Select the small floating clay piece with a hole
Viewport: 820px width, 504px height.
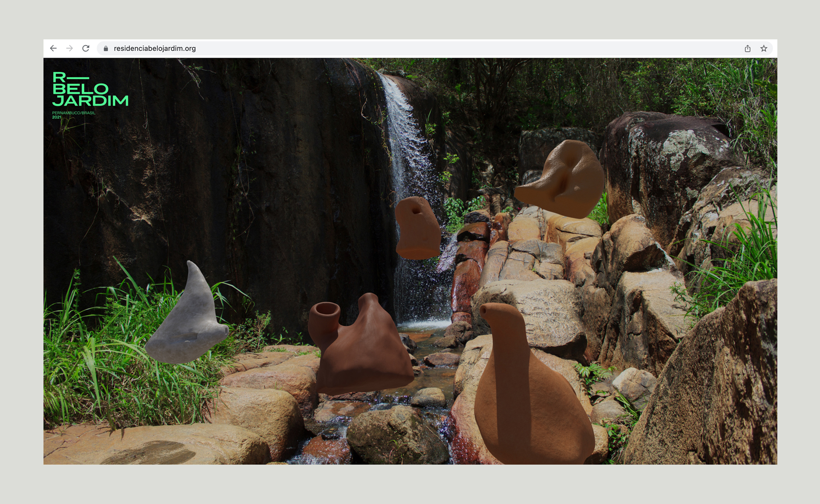[417, 228]
